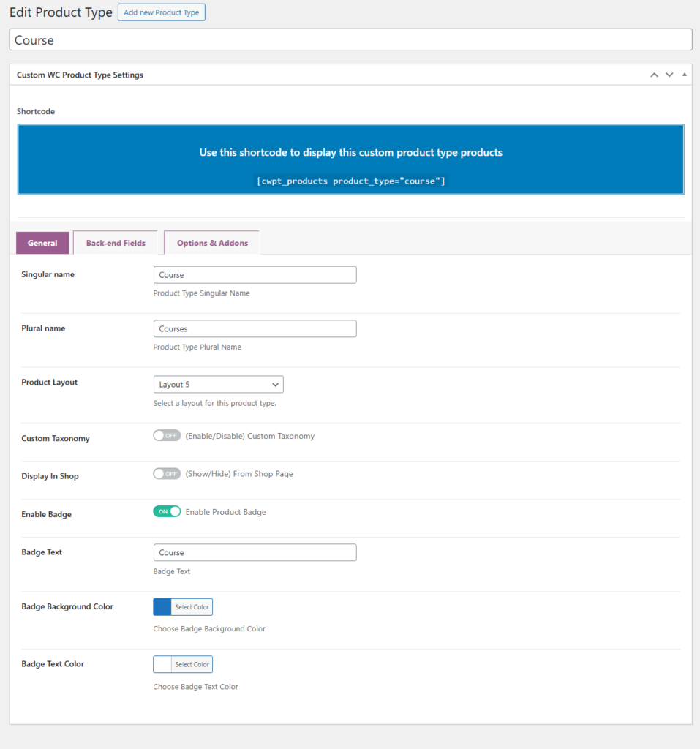700x749 pixels.
Task: Click 'Use this shortcode to display' banner text
Action: tap(350, 152)
